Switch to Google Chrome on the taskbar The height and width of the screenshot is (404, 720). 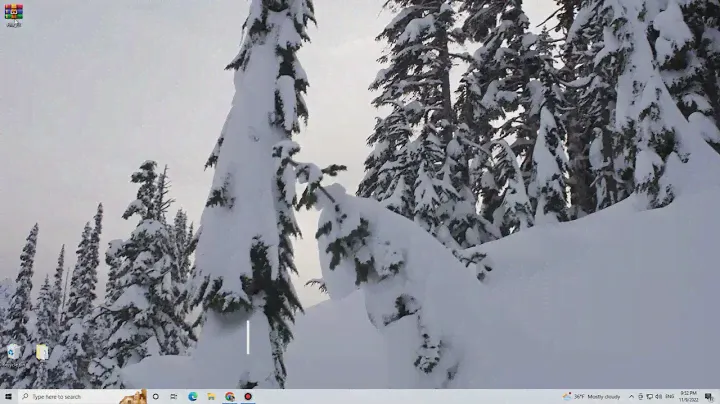[x=229, y=396]
